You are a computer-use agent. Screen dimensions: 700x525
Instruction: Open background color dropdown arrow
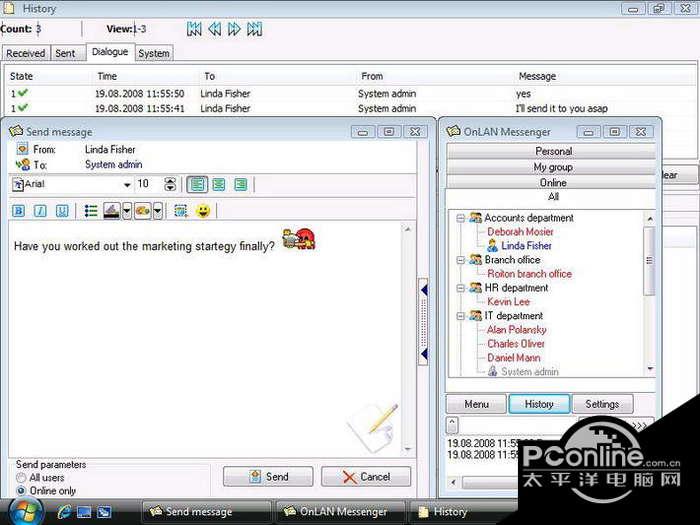(x=158, y=211)
